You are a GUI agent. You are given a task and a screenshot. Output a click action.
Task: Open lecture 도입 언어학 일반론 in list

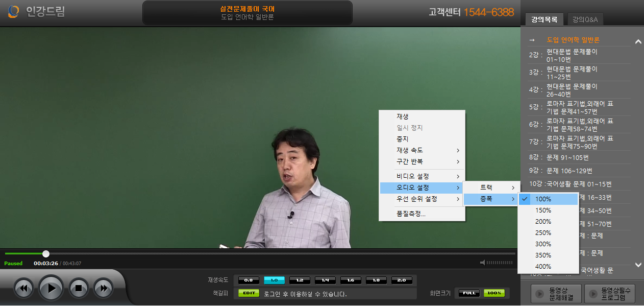coord(573,40)
